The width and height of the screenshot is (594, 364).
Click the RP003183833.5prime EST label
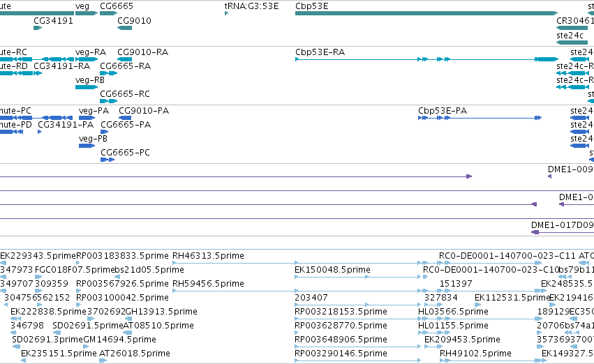coord(122,256)
